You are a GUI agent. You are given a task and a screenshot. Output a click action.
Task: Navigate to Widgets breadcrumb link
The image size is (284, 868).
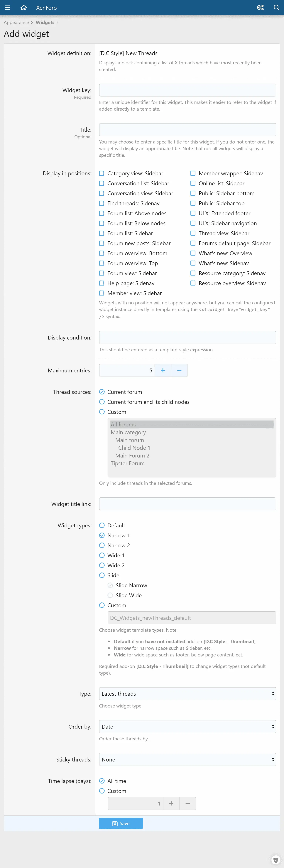point(45,23)
